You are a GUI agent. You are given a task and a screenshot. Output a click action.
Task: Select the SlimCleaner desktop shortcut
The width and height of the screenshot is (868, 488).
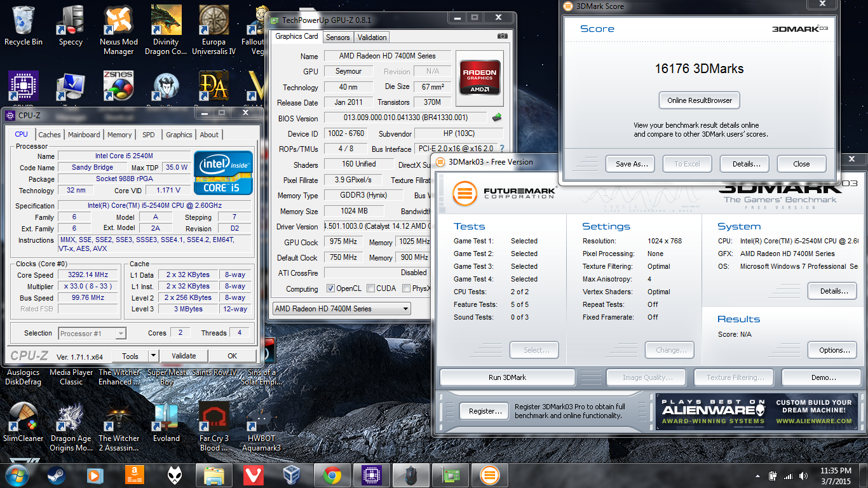(x=24, y=422)
